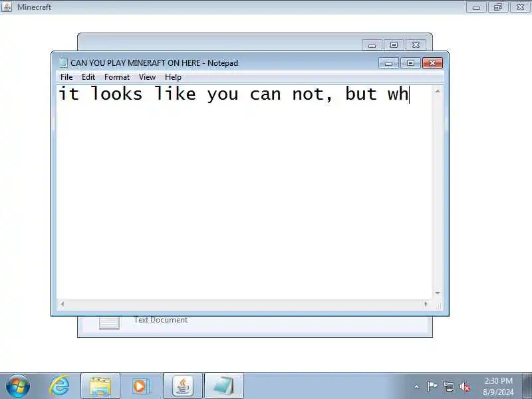532x399 pixels.
Task: Click the Notepad document icon in title bar
Action: pos(63,63)
